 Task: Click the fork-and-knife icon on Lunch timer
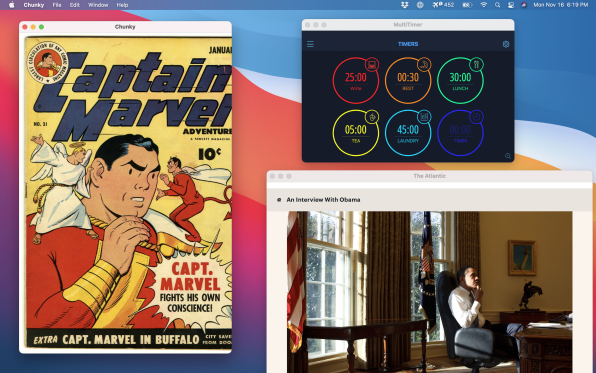pyautogui.click(x=476, y=65)
